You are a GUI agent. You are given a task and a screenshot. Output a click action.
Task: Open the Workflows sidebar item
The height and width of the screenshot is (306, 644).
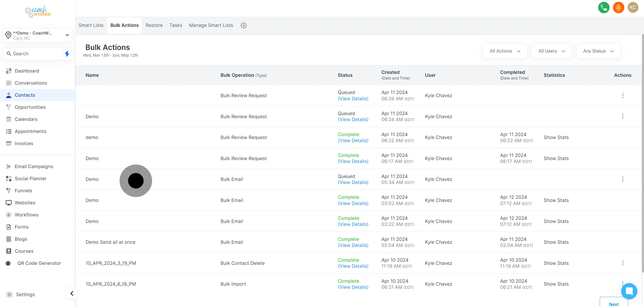click(x=27, y=215)
